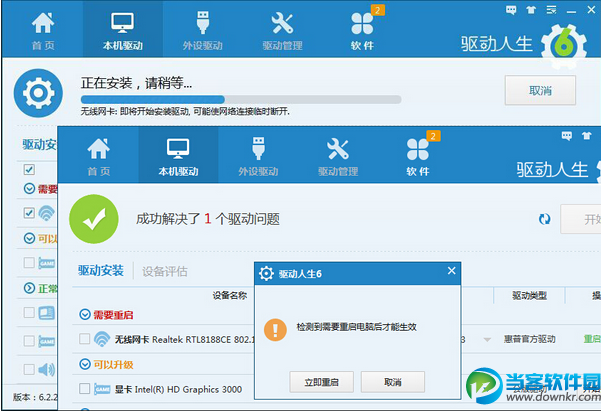Tick checkbox for 显卡 Intel HD Graphics 3000

tap(84, 389)
